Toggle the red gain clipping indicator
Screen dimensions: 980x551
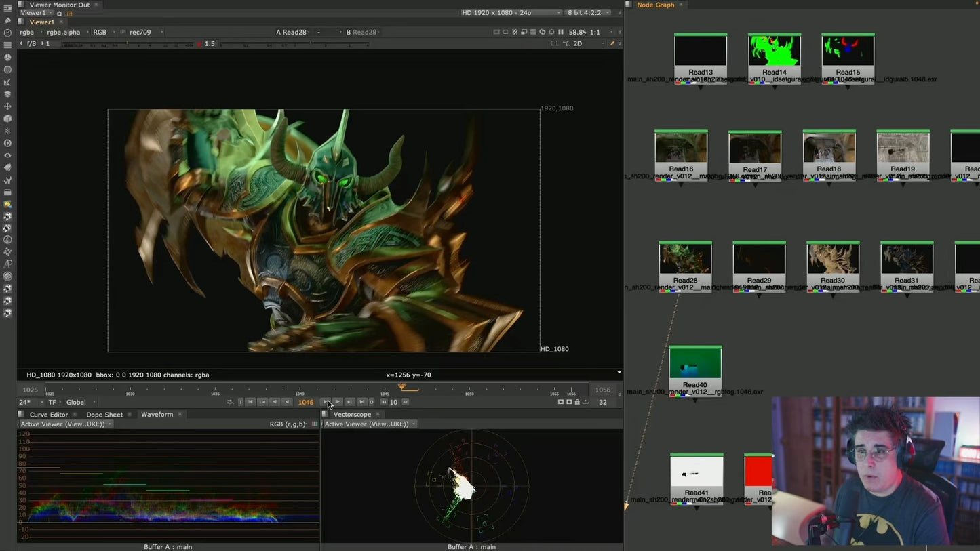tap(199, 44)
